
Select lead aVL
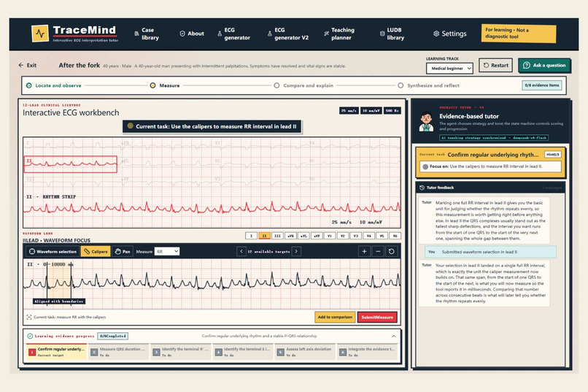coord(303,236)
